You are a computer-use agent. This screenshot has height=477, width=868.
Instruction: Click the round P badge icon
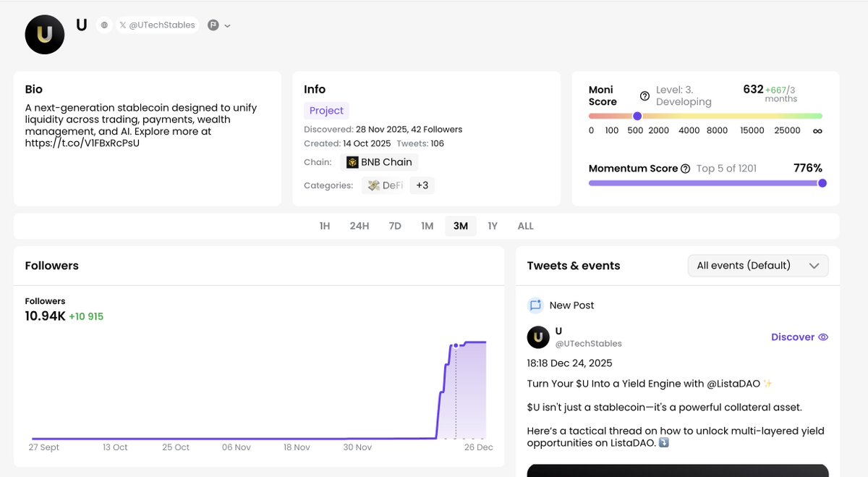pyautogui.click(x=213, y=25)
